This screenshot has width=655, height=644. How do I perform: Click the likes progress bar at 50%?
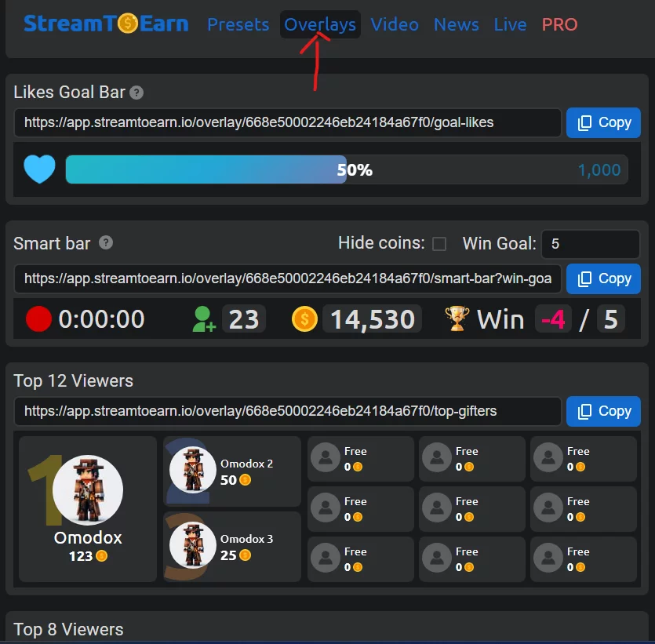click(x=346, y=169)
